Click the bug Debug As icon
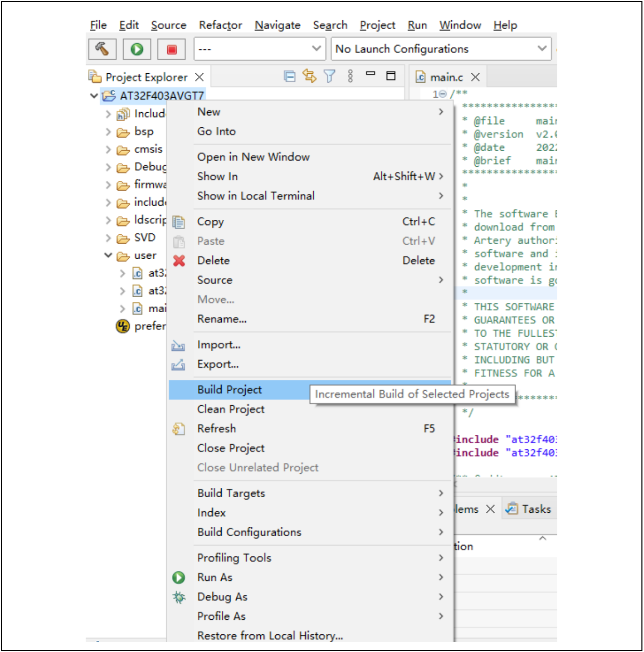Viewport: 644px width, 652px height. (179, 597)
